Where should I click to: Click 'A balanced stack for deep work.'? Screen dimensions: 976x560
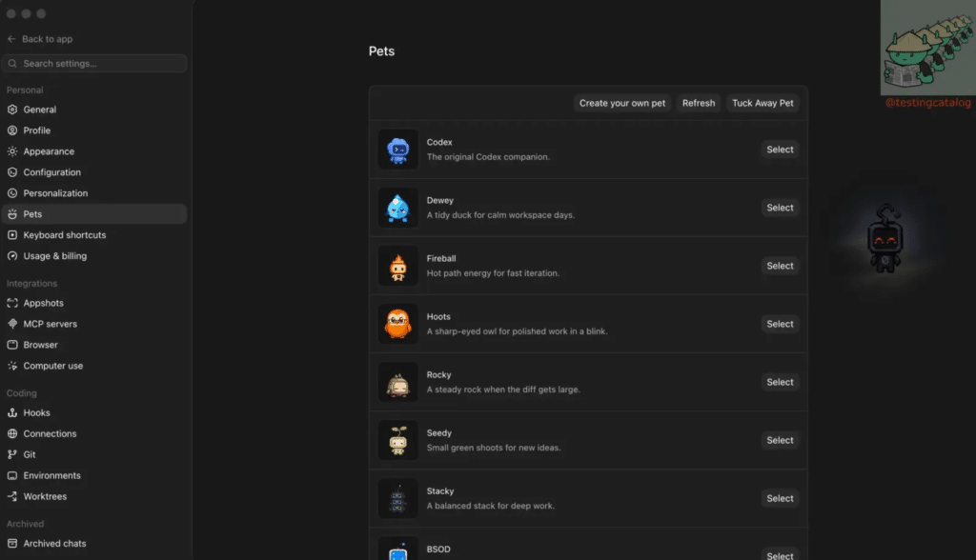491,506
